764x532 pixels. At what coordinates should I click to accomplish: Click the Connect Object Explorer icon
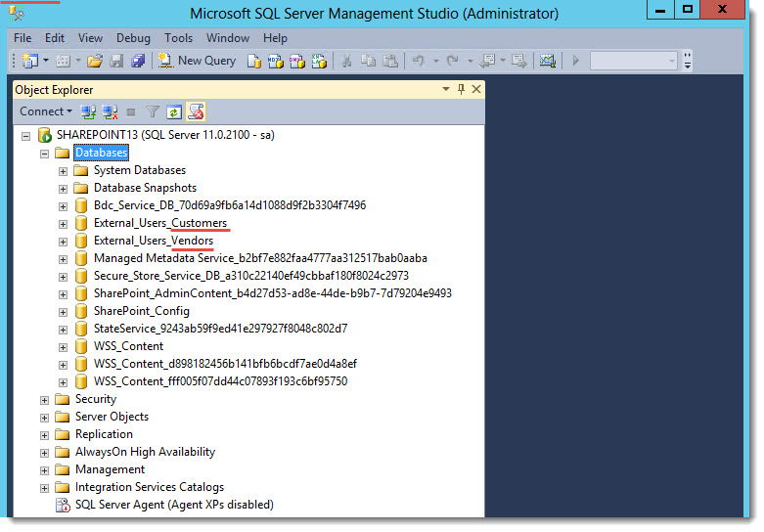[88, 112]
